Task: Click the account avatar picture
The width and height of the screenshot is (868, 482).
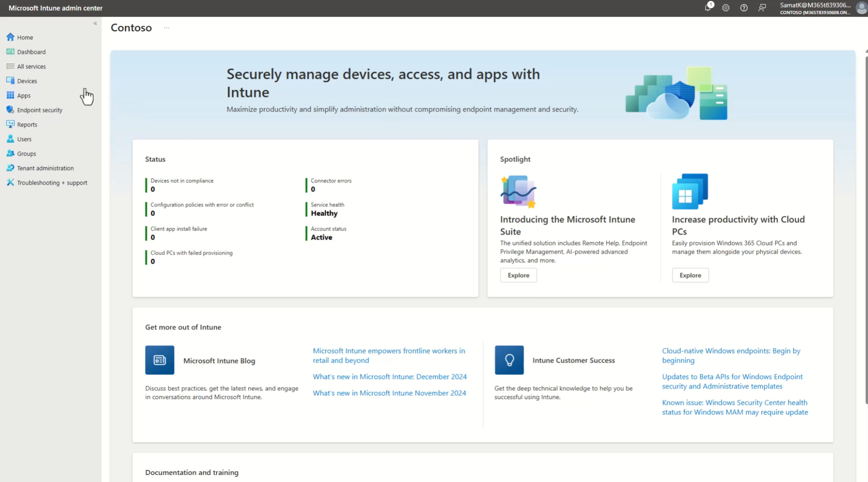Action: tap(862, 8)
